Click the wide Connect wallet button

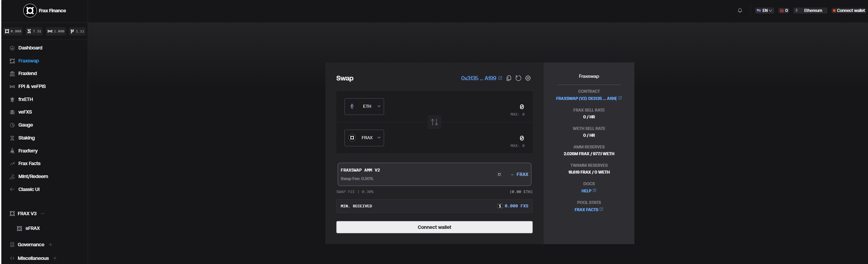point(435,227)
